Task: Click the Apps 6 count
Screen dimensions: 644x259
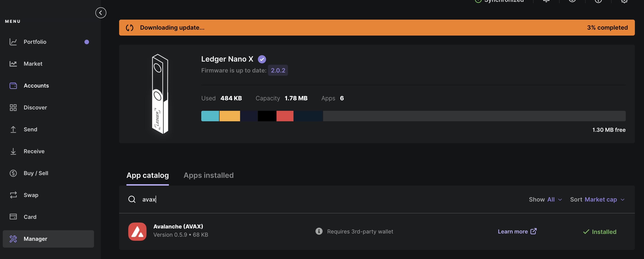Action: pyautogui.click(x=342, y=98)
